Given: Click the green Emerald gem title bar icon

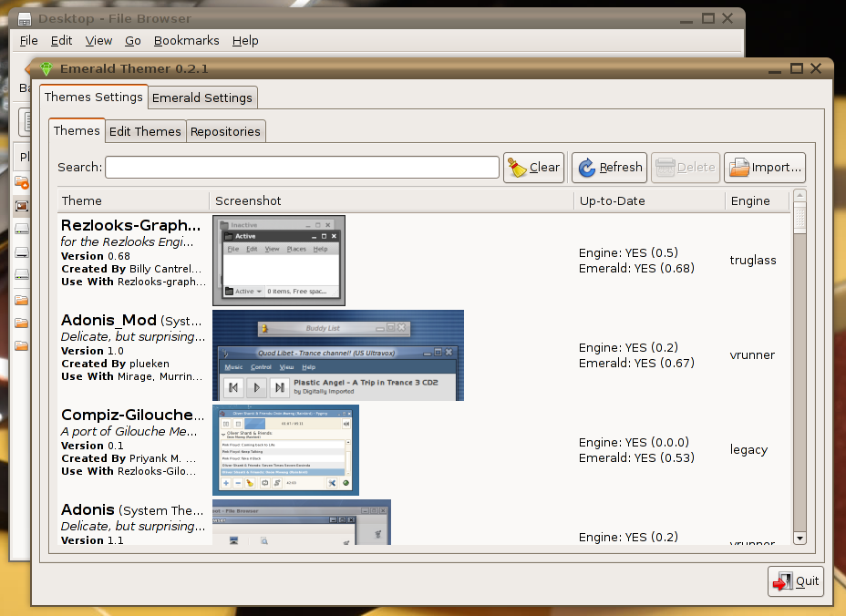Looking at the screenshot, I should coord(46,68).
